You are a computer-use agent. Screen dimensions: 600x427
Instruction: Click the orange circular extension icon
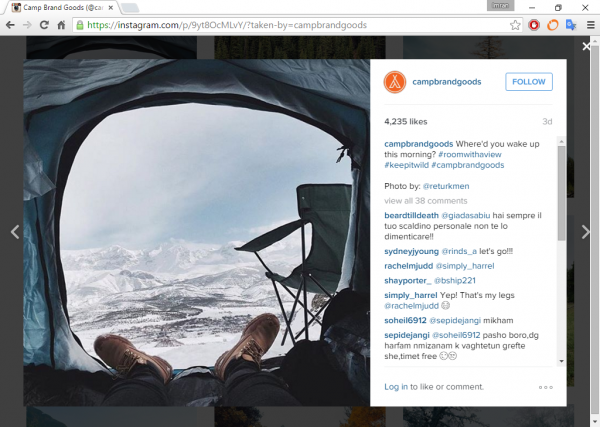pos(553,25)
